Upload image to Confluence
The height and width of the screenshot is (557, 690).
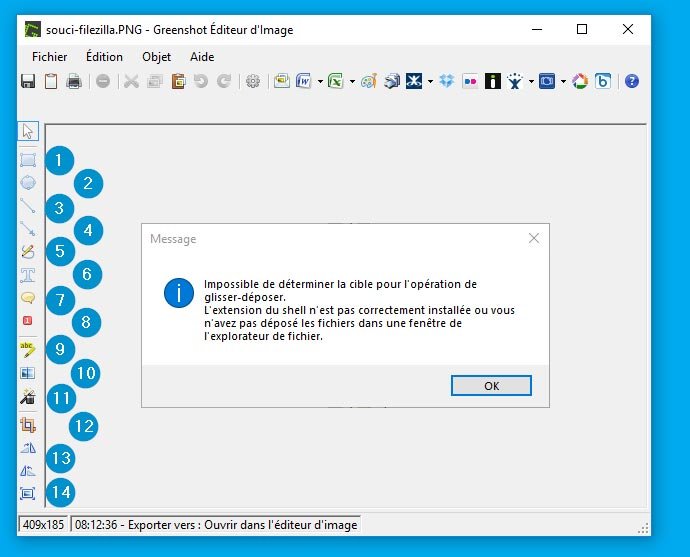coord(414,81)
